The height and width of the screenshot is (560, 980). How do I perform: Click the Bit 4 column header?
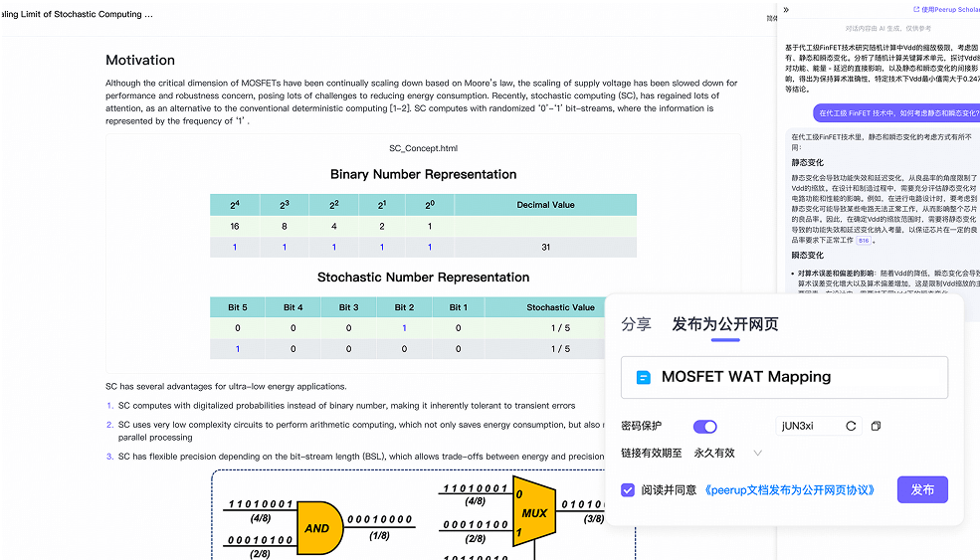(294, 307)
